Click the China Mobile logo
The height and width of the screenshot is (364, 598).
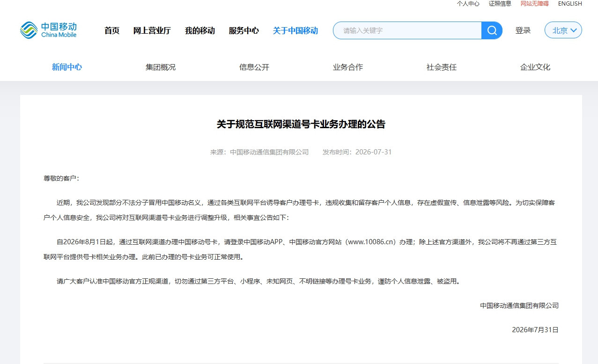tap(48, 30)
